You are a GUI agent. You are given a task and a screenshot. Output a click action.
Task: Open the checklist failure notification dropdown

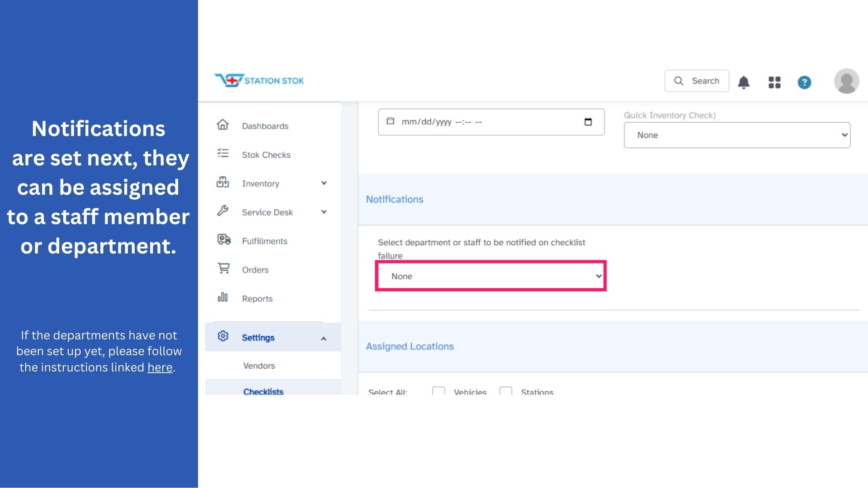491,276
